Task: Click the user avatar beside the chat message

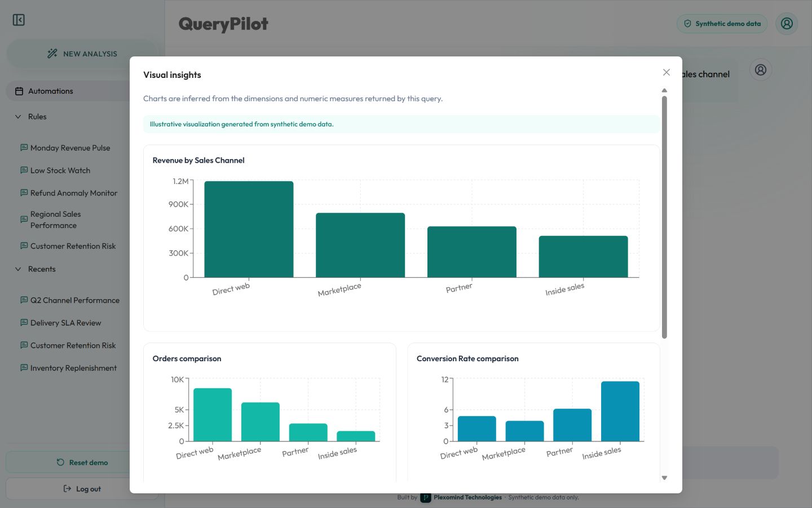Action: click(x=761, y=70)
